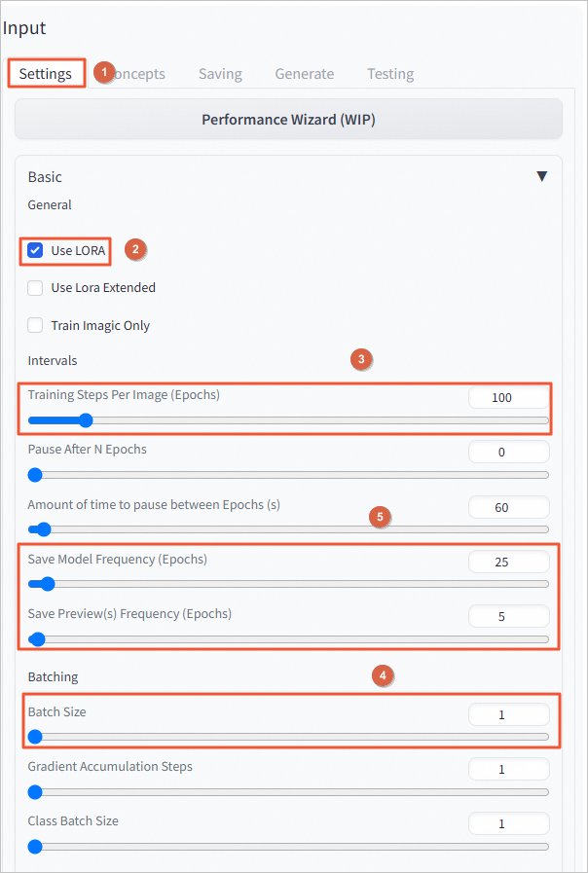The image size is (588, 873).
Task: Open the Settings tab
Action: (46, 74)
